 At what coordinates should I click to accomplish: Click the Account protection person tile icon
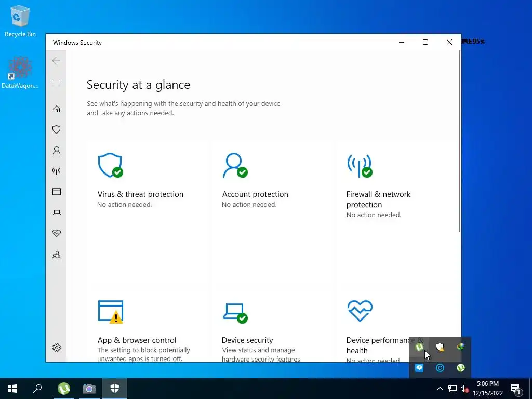[x=235, y=165]
